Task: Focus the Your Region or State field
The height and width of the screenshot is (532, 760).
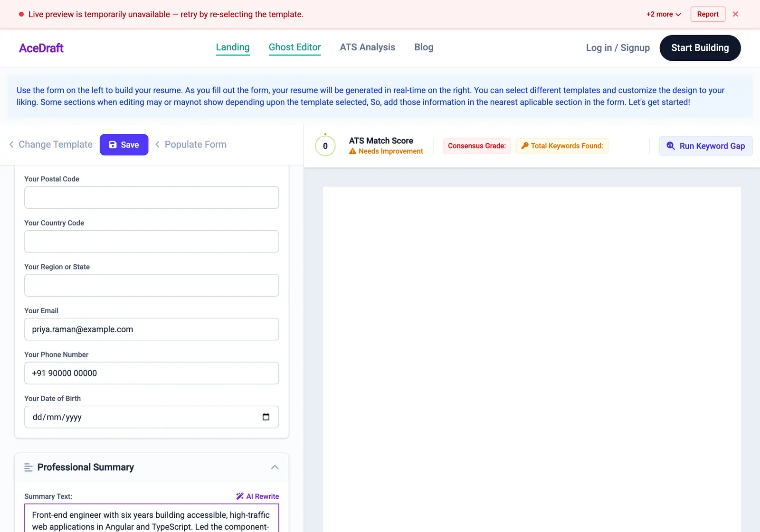Action: (x=152, y=285)
